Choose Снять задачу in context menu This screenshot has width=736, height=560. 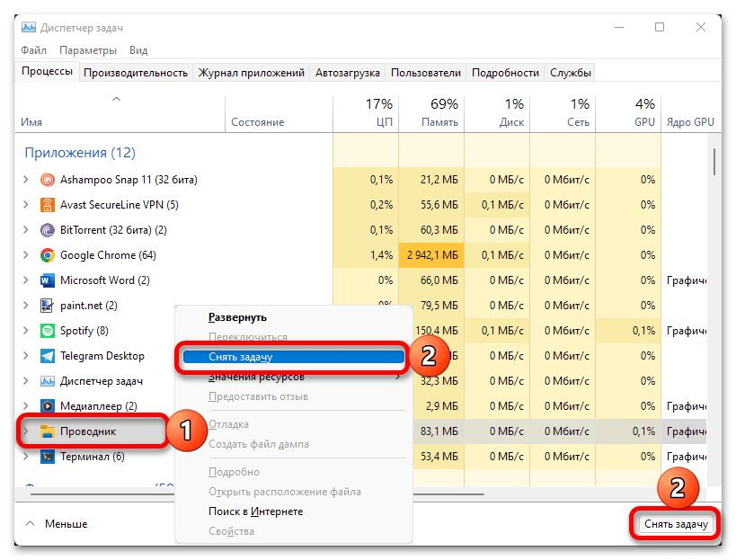[x=294, y=357]
